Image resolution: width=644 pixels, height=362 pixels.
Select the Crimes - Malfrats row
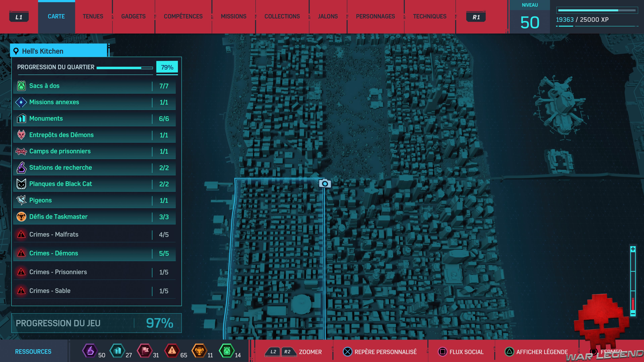94,234
